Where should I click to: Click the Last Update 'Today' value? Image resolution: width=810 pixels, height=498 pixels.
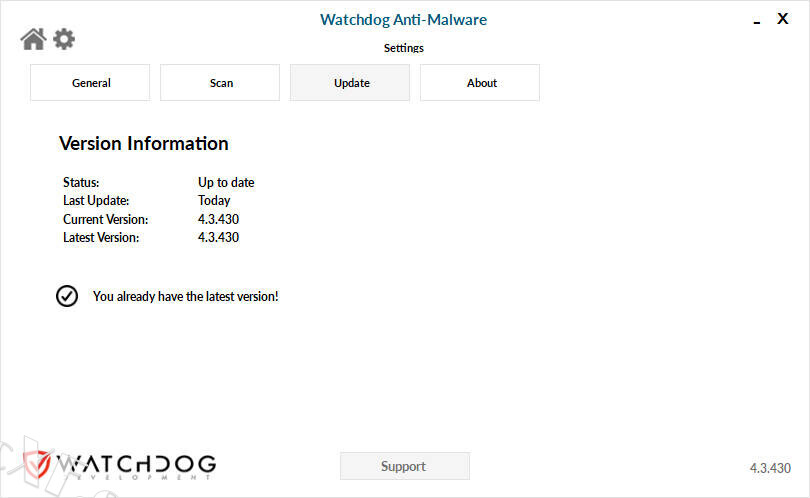tap(214, 201)
